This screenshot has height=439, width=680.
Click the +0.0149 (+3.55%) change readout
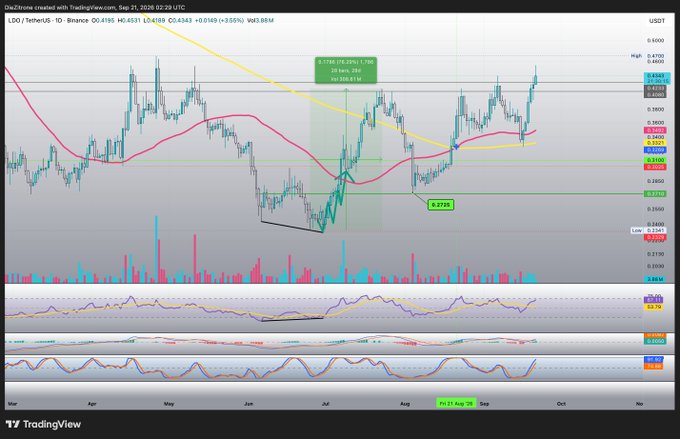pyautogui.click(x=219, y=20)
